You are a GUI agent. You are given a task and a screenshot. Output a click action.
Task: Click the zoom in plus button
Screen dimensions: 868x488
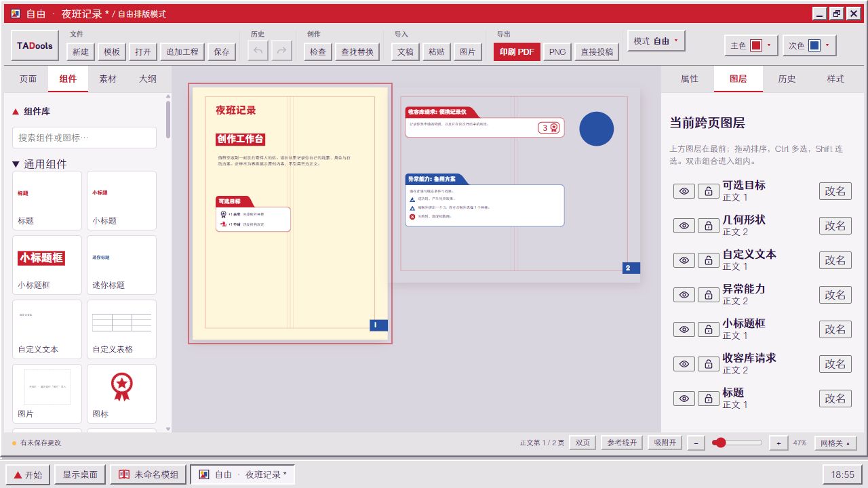[778, 443]
